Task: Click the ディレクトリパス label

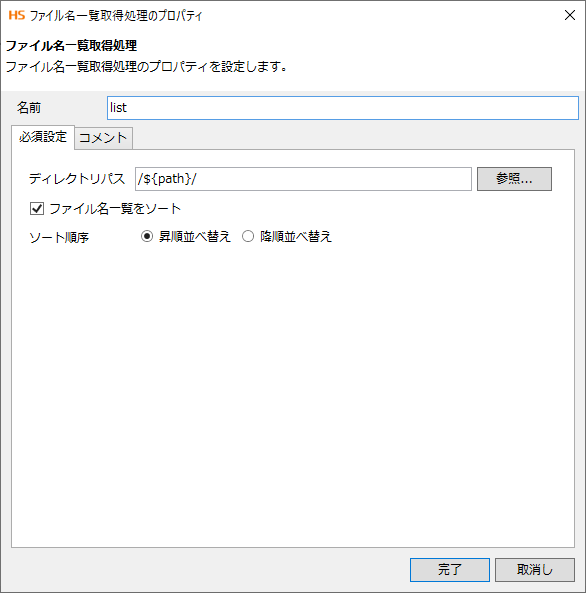Action: coord(77,179)
